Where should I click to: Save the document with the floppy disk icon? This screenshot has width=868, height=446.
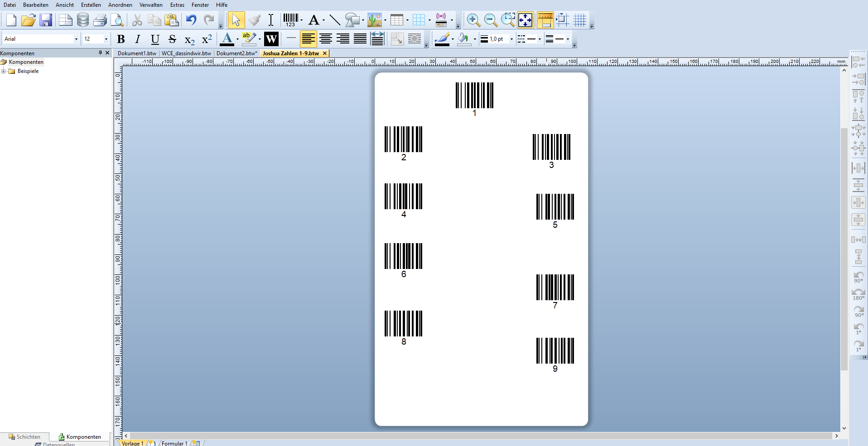(x=46, y=20)
